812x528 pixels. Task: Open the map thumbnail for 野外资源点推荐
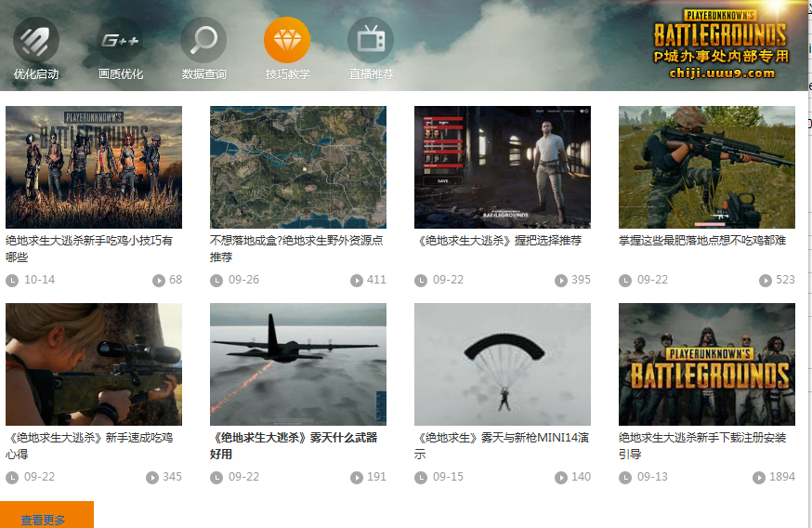coord(298,167)
